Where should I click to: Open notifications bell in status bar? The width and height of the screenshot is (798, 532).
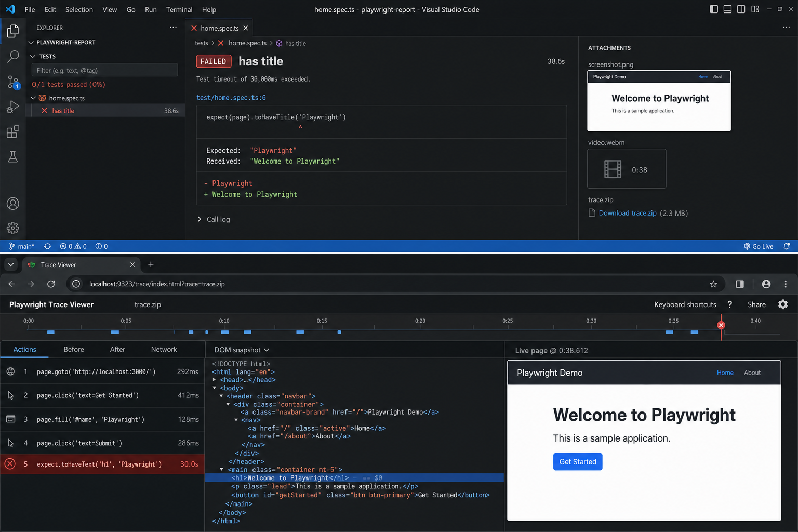click(787, 246)
